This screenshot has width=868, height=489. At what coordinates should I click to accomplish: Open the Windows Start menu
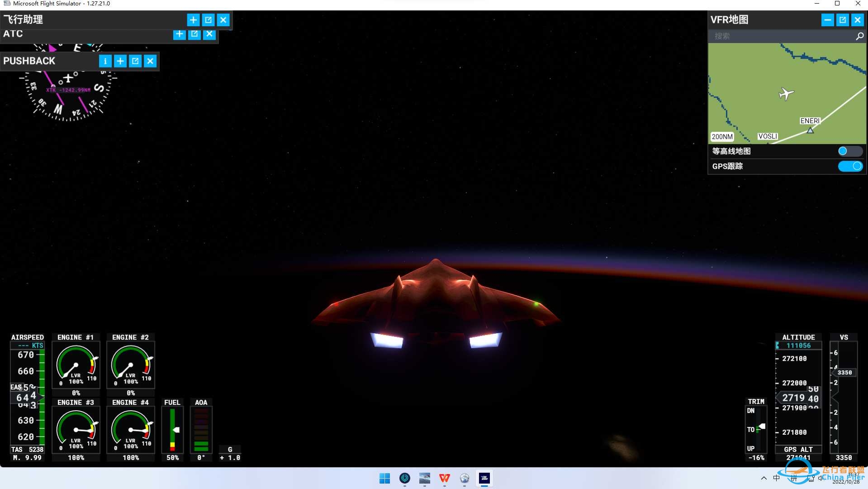(x=384, y=478)
